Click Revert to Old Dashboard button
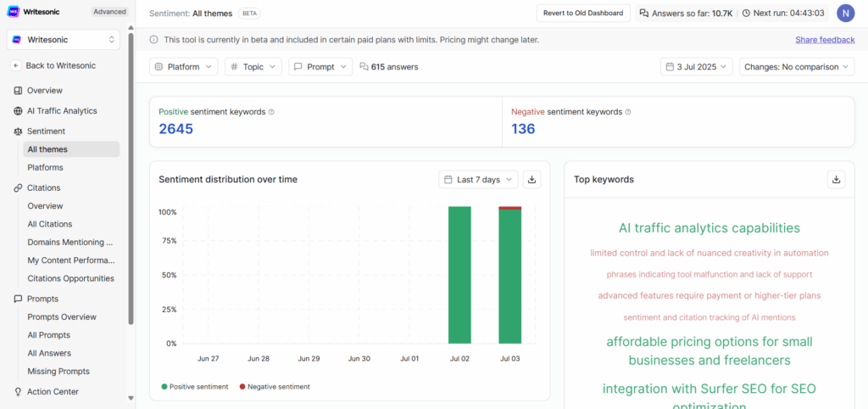The width and height of the screenshot is (868, 409). (x=583, y=13)
